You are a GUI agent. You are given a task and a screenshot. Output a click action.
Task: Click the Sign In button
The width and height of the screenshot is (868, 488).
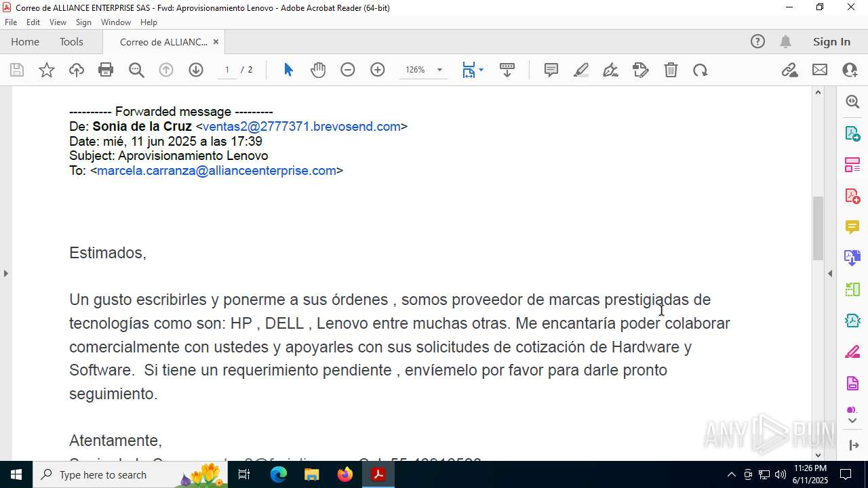tap(831, 41)
